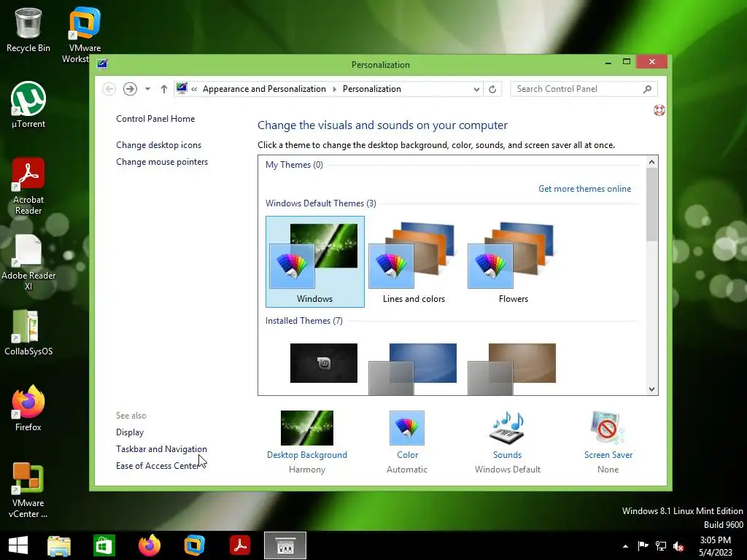Open the VMware vCenter desktop shortcut
747x560 pixels.
[28, 489]
